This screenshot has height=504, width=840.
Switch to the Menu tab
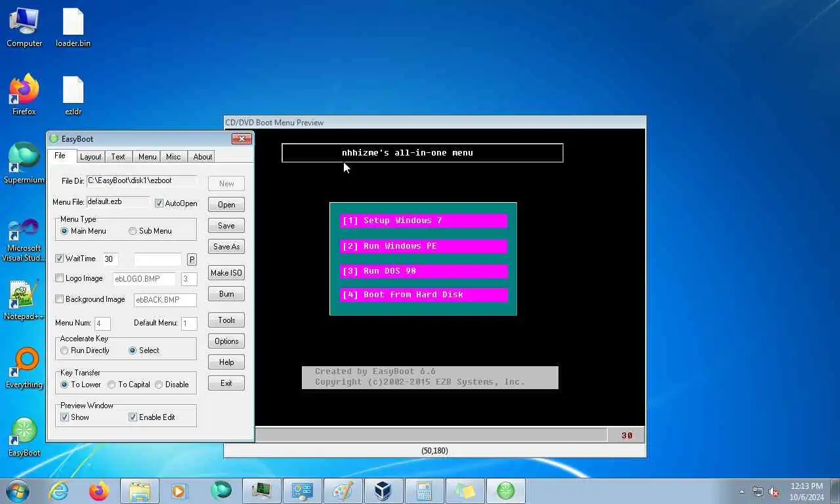147,157
